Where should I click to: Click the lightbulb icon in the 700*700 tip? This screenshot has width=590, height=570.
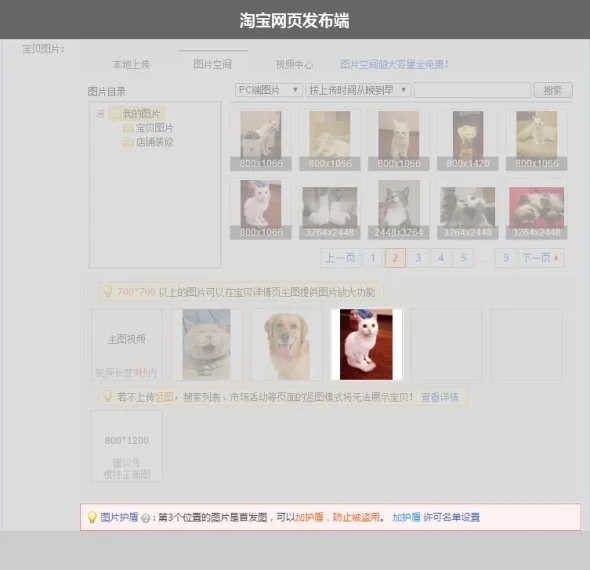[108, 291]
